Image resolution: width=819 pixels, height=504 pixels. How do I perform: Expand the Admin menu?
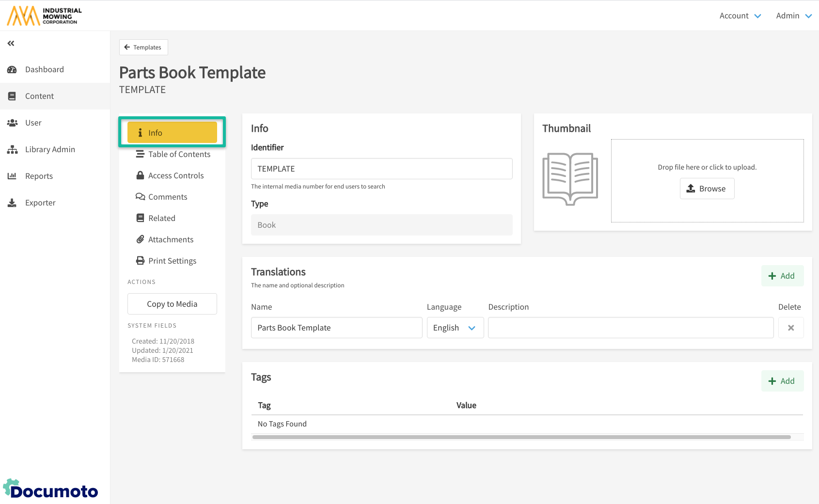(793, 16)
